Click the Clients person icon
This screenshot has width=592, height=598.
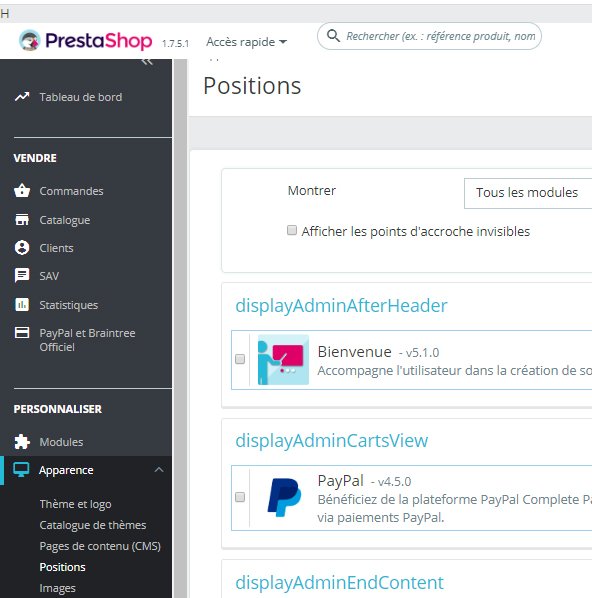[x=22, y=248]
